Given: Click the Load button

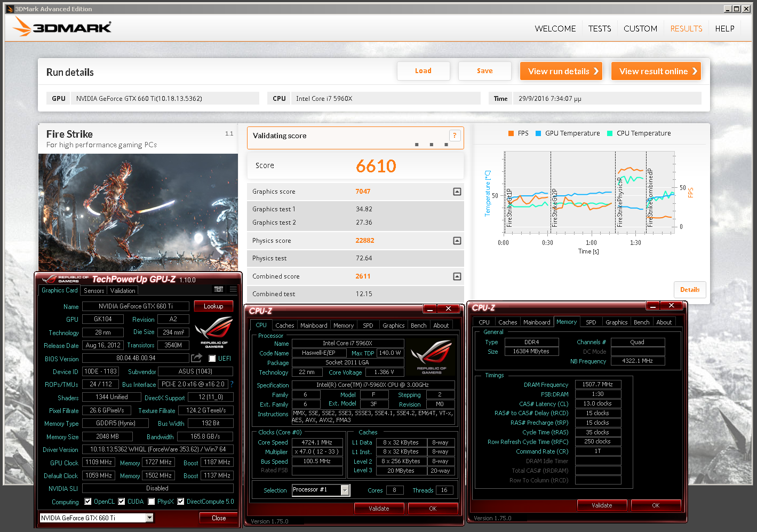Looking at the screenshot, I should point(424,71).
